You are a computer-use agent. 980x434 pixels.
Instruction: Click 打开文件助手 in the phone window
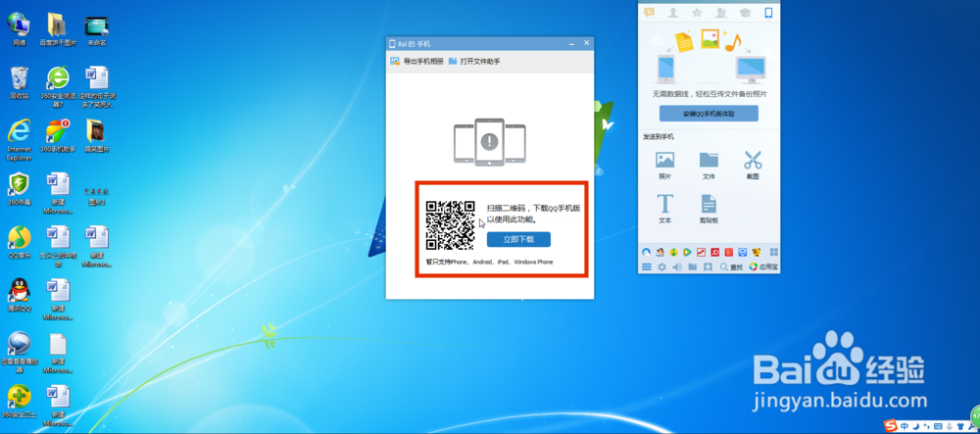point(473,61)
